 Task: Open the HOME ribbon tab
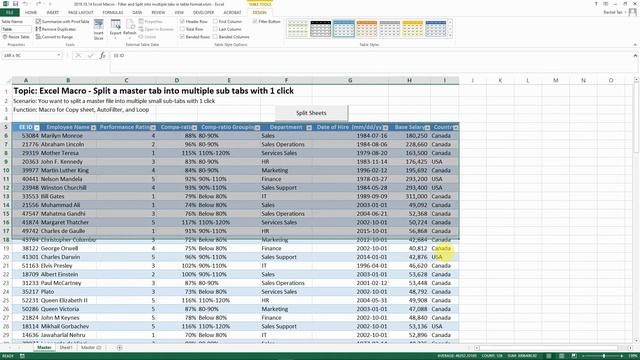click(x=31, y=13)
